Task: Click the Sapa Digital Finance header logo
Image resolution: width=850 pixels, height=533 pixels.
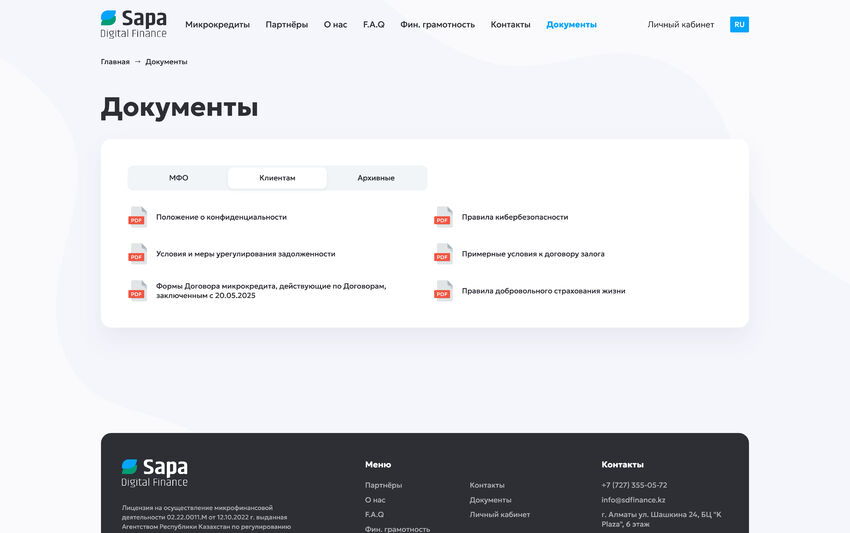Action: [133, 24]
